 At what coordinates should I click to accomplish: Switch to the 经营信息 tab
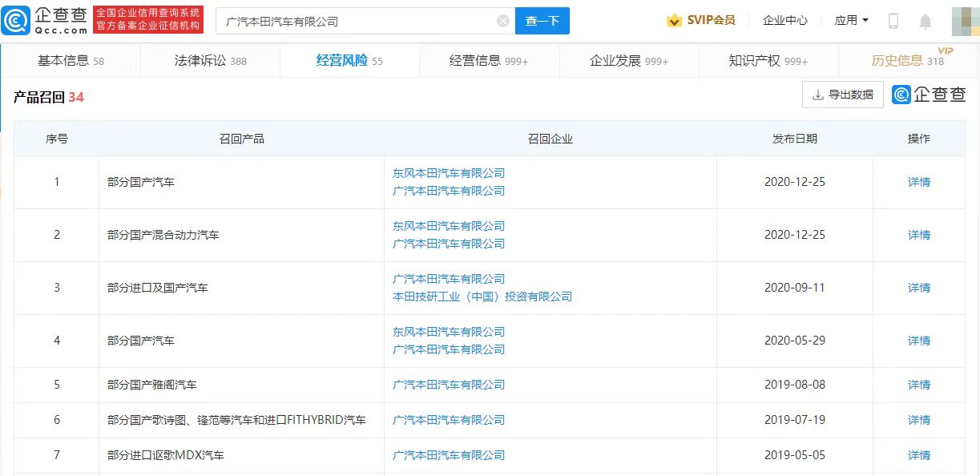coord(489,60)
